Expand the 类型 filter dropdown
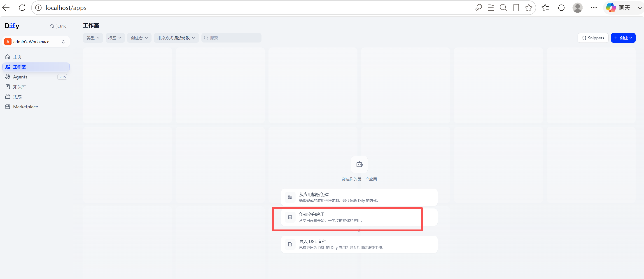 93,38
